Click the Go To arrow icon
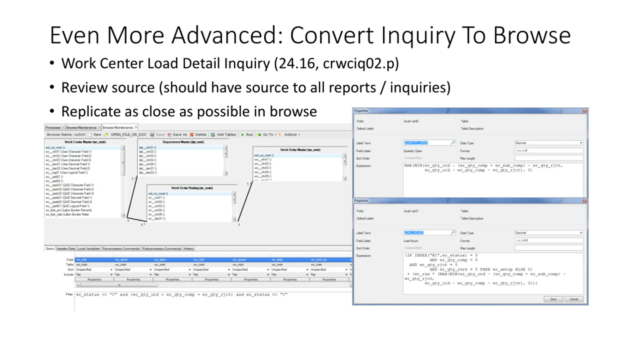The height and width of the screenshot is (362, 644). point(259,134)
